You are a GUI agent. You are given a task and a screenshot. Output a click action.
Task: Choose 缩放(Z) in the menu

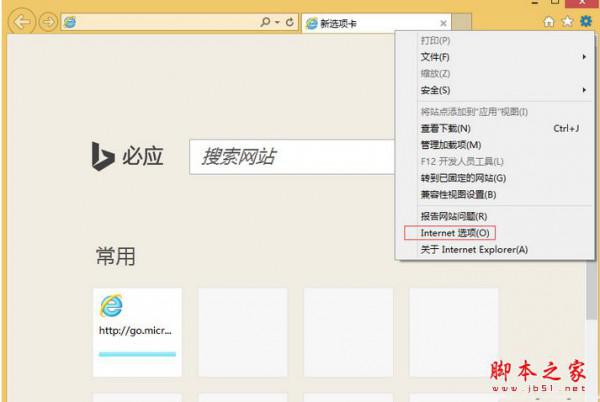(495, 73)
